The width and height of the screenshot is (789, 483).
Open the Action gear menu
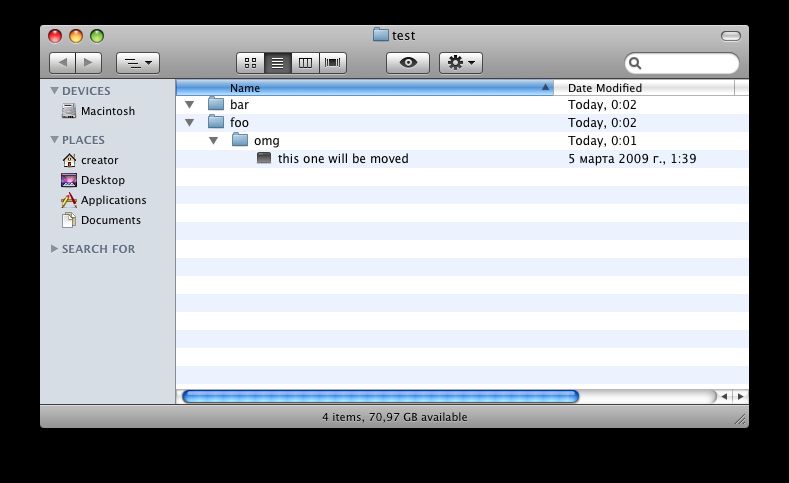tap(461, 63)
